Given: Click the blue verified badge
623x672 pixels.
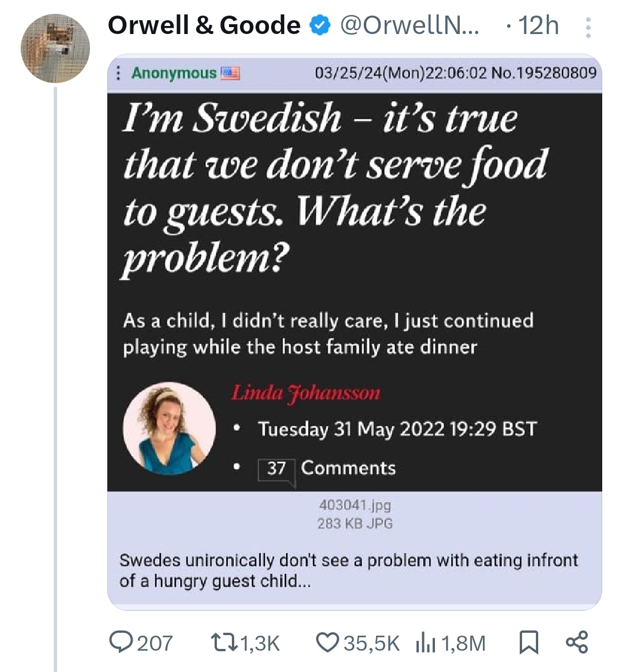Looking at the screenshot, I should pos(320,25).
